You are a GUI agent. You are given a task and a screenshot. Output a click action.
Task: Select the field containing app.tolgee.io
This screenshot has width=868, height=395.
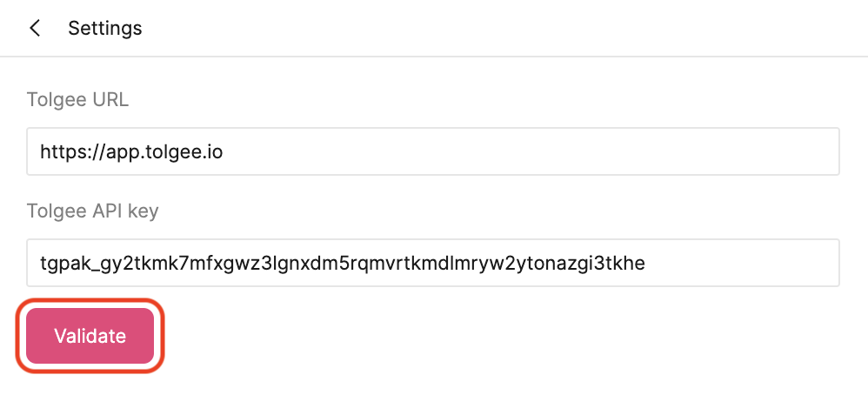tap(432, 151)
